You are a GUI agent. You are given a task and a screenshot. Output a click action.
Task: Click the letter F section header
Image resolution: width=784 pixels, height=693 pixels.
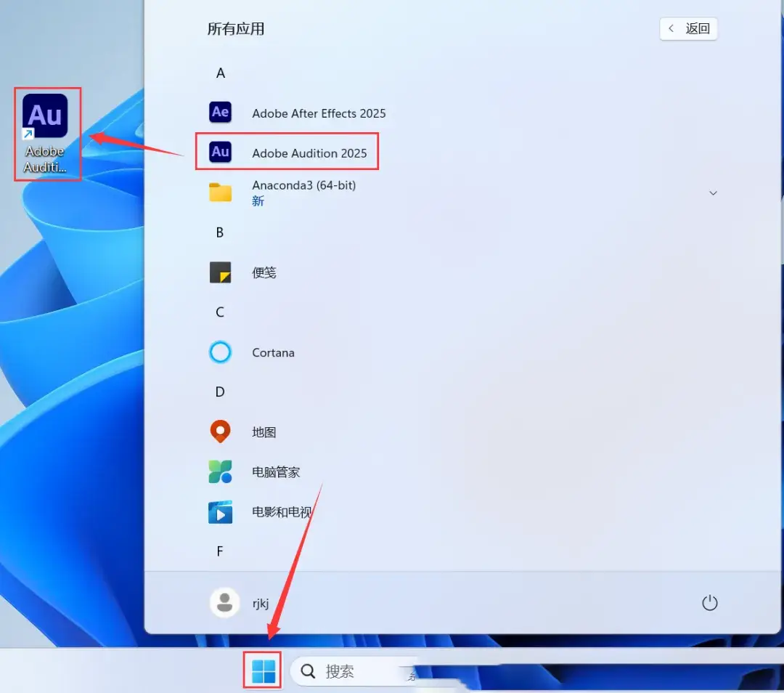coord(220,552)
